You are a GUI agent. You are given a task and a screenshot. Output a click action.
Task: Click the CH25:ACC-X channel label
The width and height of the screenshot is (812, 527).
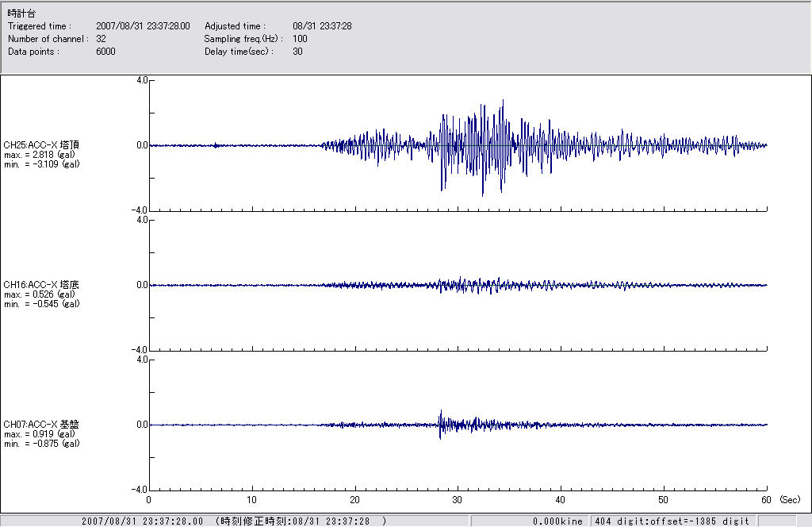click(41, 145)
